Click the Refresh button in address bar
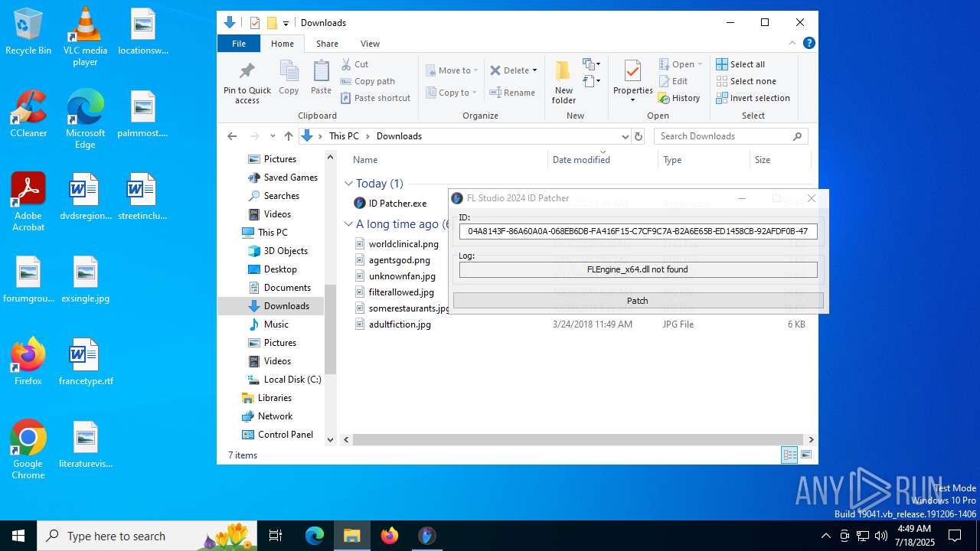 point(639,136)
